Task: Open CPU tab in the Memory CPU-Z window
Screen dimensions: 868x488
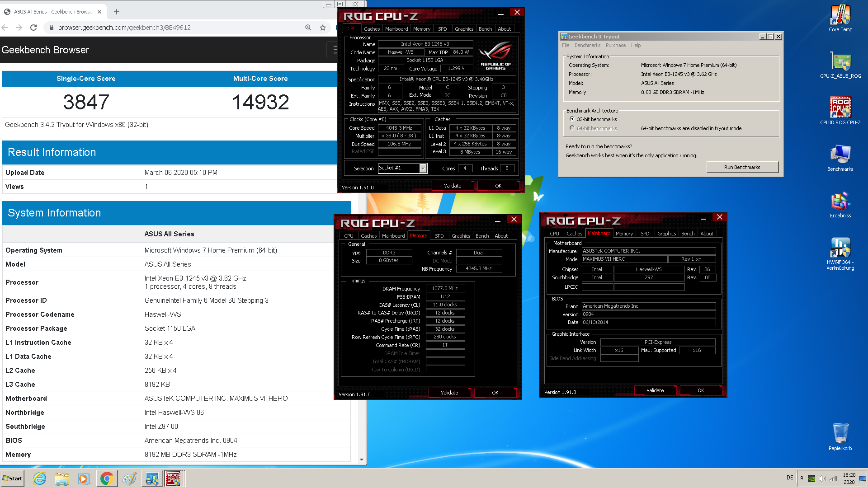Action: (349, 236)
